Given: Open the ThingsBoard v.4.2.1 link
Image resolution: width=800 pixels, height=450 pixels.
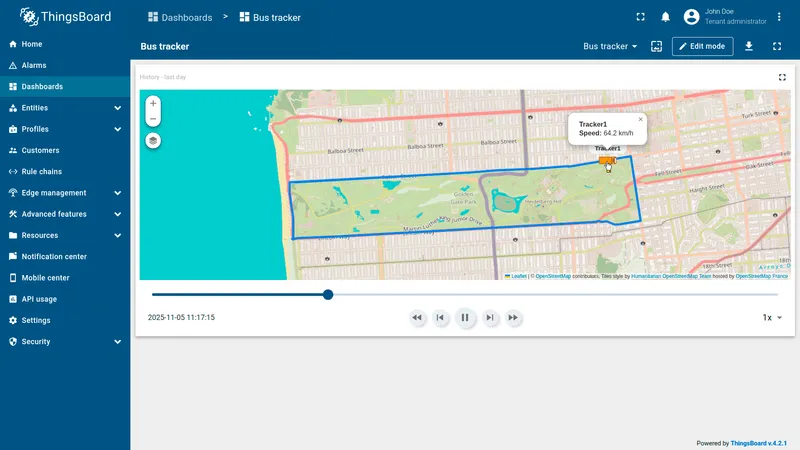Looking at the screenshot, I should (x=759, y=443).
